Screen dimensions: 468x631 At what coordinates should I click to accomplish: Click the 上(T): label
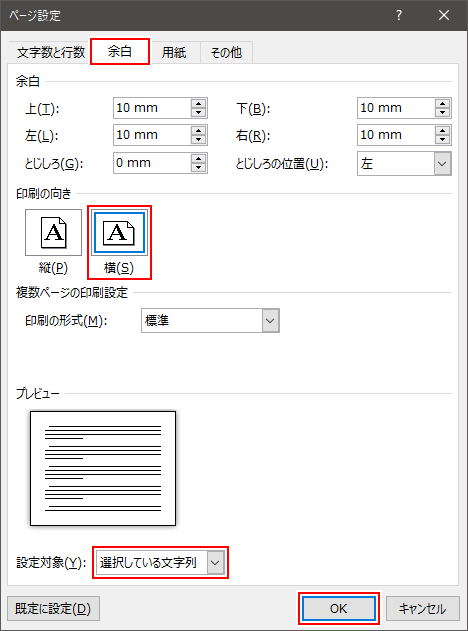(42, 109)
